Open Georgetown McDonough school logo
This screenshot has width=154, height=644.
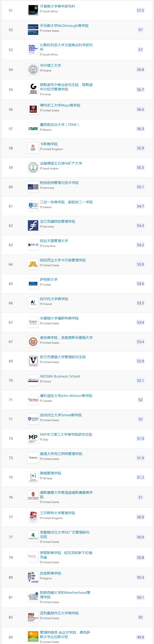point(33,30)
